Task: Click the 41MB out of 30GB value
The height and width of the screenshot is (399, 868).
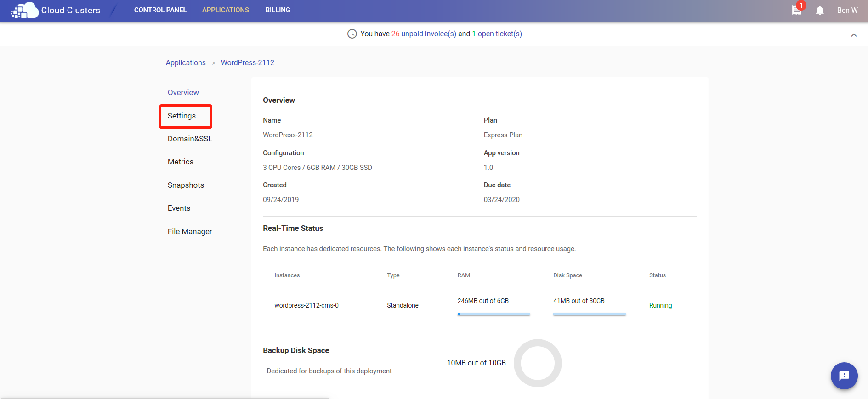Action: click(579, 301)
